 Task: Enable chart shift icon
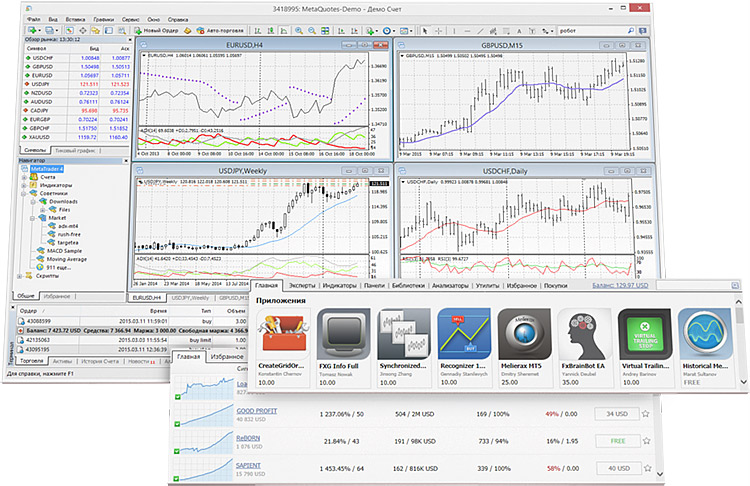[354, 30]
